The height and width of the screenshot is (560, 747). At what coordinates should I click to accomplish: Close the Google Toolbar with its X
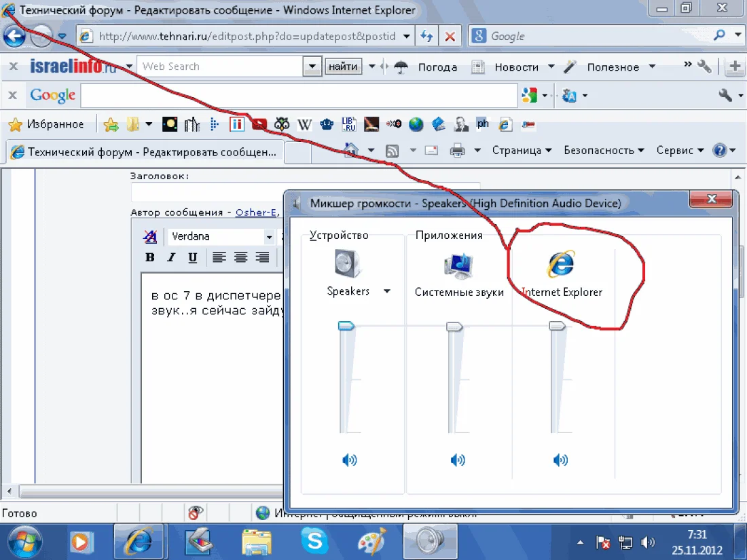pyautogui.click(x=12, y=95)
